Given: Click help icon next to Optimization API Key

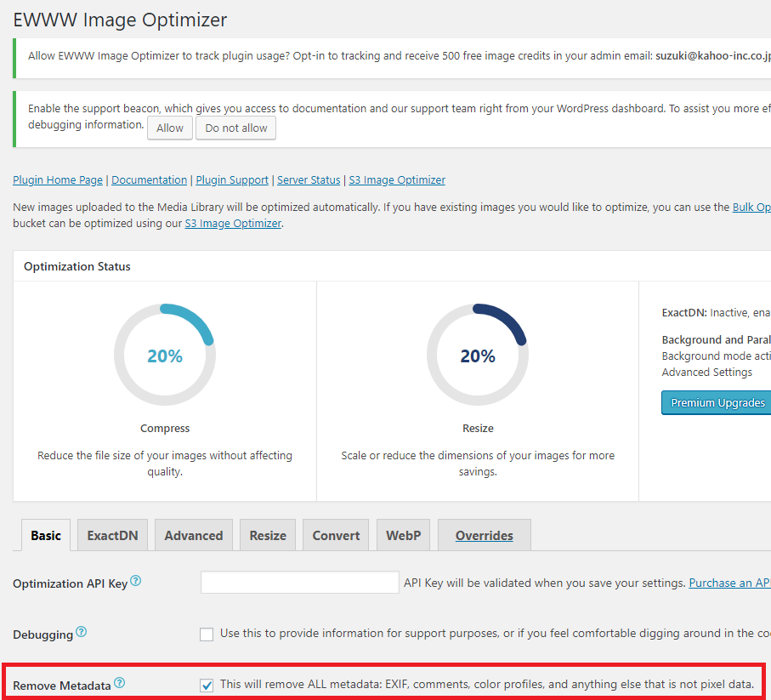Looking at the screenshot, I should (136, 582).
